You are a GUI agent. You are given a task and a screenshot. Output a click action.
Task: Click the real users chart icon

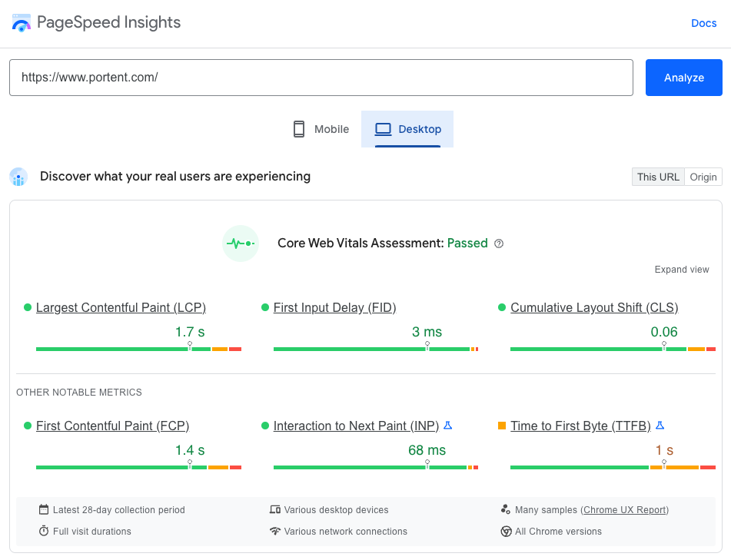(18, 177)
